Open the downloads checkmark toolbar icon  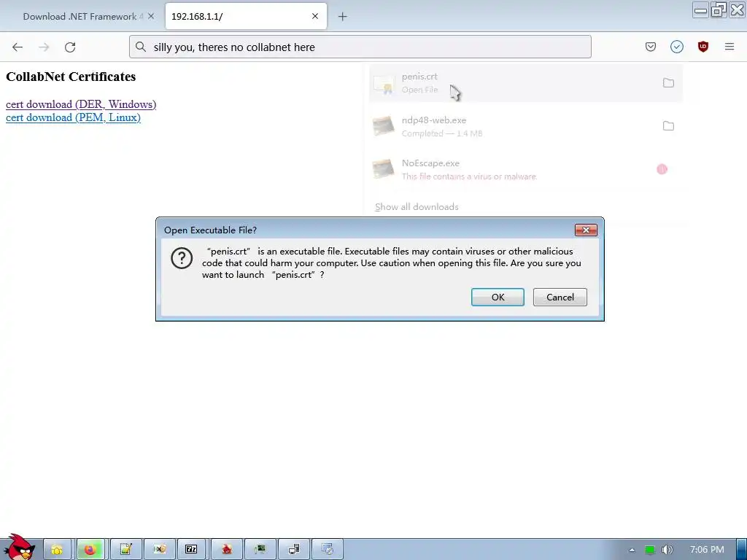click(x=676, y=47)
